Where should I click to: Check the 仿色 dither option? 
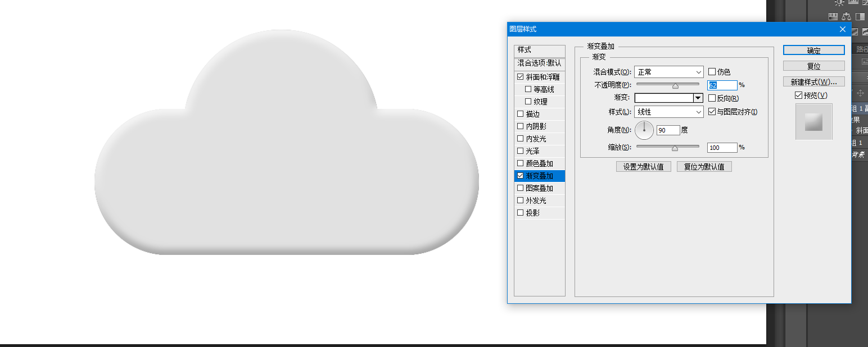[x=712, y=72]
